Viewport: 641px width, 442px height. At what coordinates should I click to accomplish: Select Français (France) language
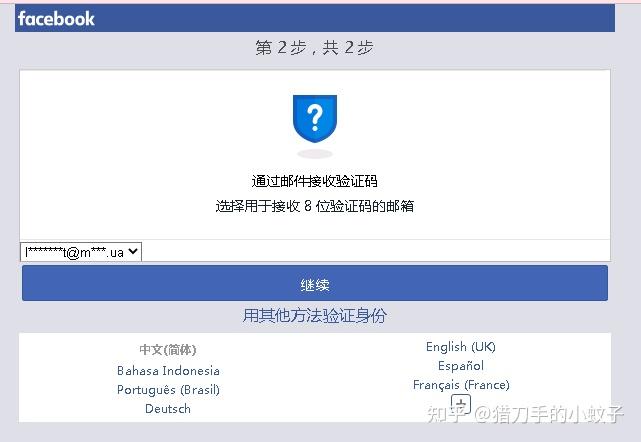(461, 385)
